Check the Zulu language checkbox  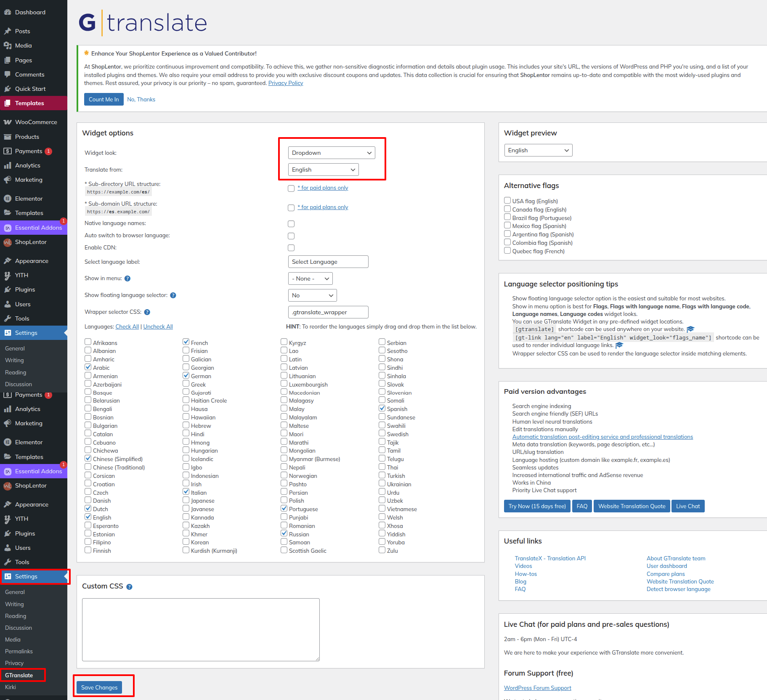(382, 550)
